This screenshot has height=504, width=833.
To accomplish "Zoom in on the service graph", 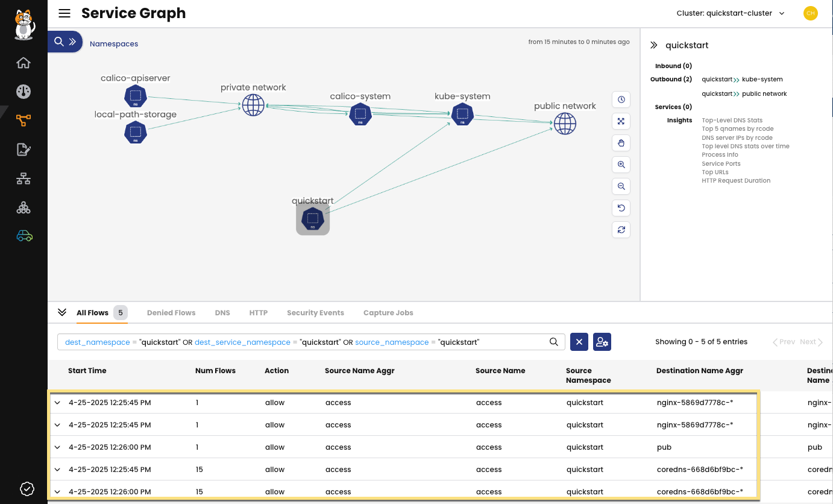I will pos(621,164).
